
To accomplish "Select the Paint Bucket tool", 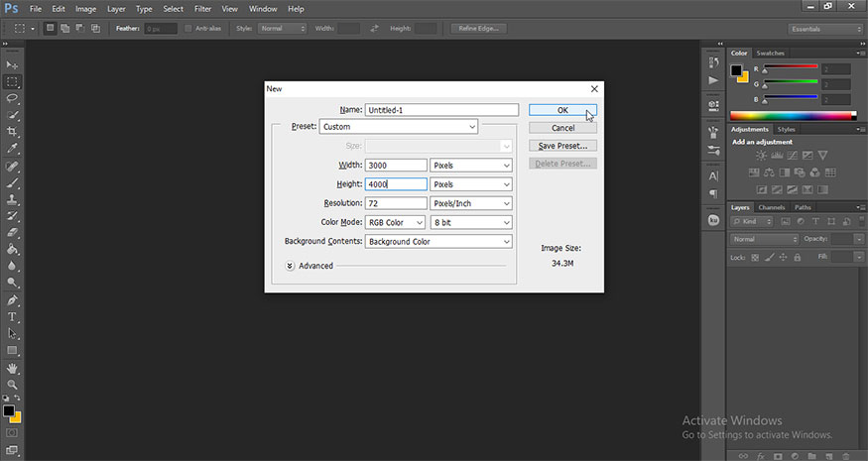I will click(12, 249).
